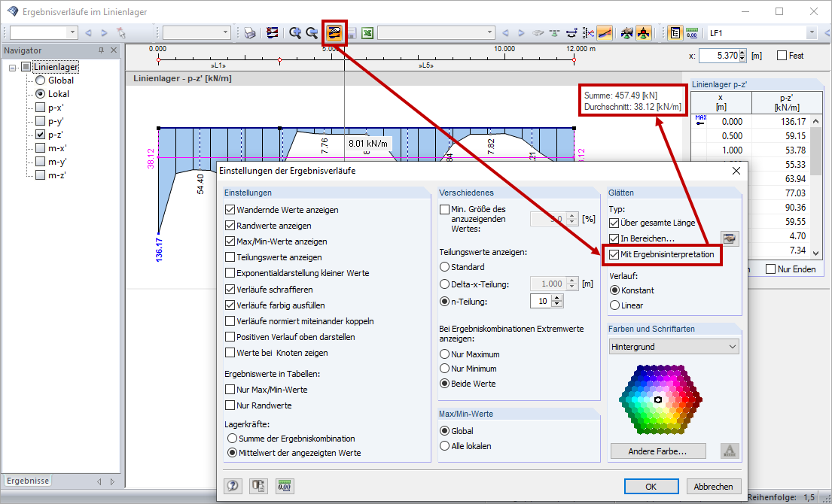Open the first empty toolbar combo box
The image size is (832, 504).
pyautogui.click(x=44, y=33)
